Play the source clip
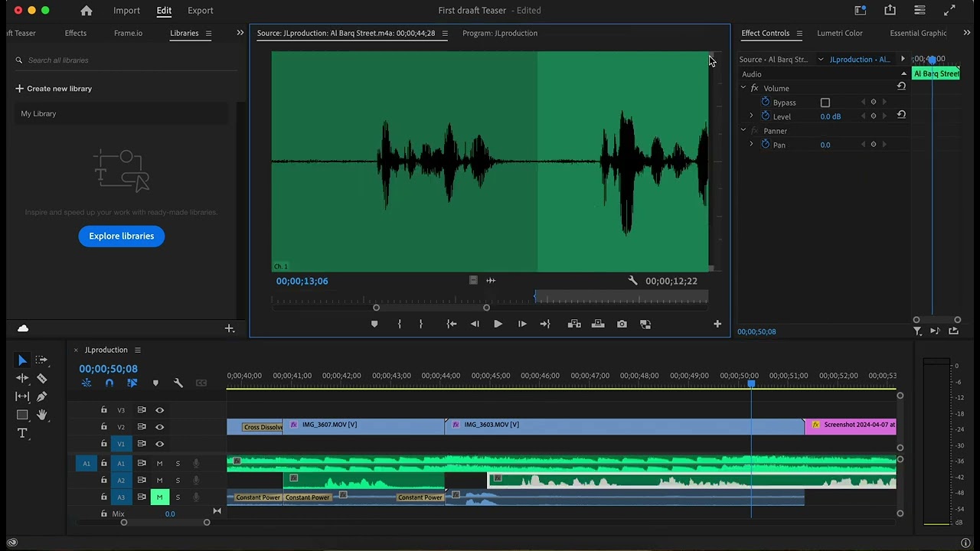 pos(498,324)
